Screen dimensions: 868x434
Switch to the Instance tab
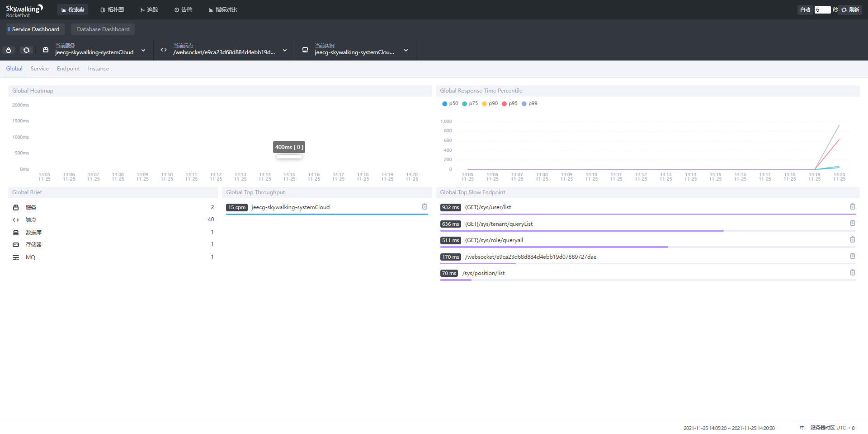(x=99, y=69)
